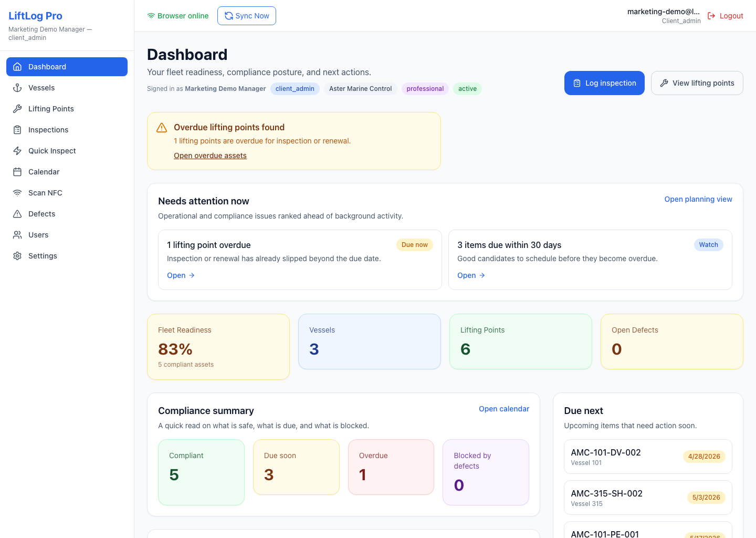Open the Defects page
Viewport: 756px width, 538px height.
point(67,214)
